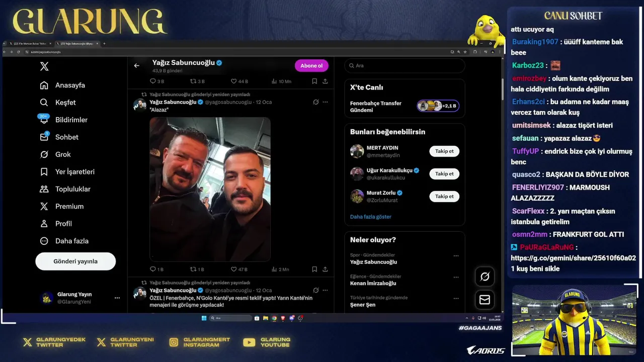Viewport: 644px width, 362px height.
Task: Follow MERT AYDIN with Takip et
Action: (444, 151)
